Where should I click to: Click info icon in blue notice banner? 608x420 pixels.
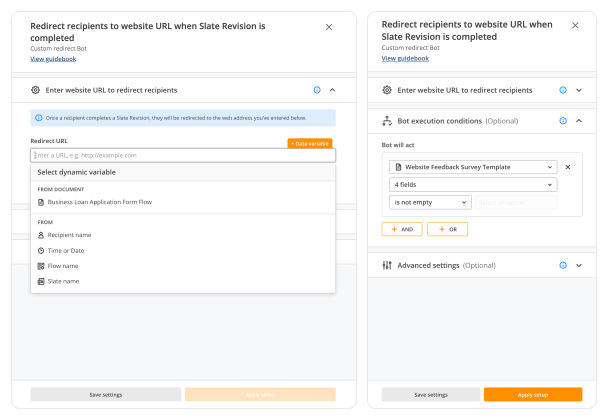(39, 118)
